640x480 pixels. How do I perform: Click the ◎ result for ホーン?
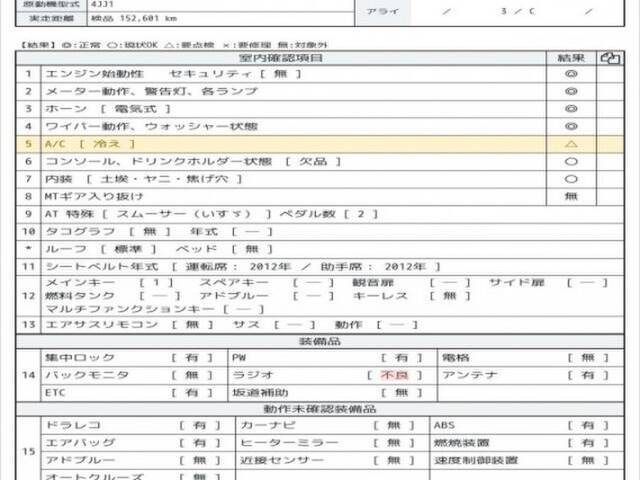click(571, 109)
